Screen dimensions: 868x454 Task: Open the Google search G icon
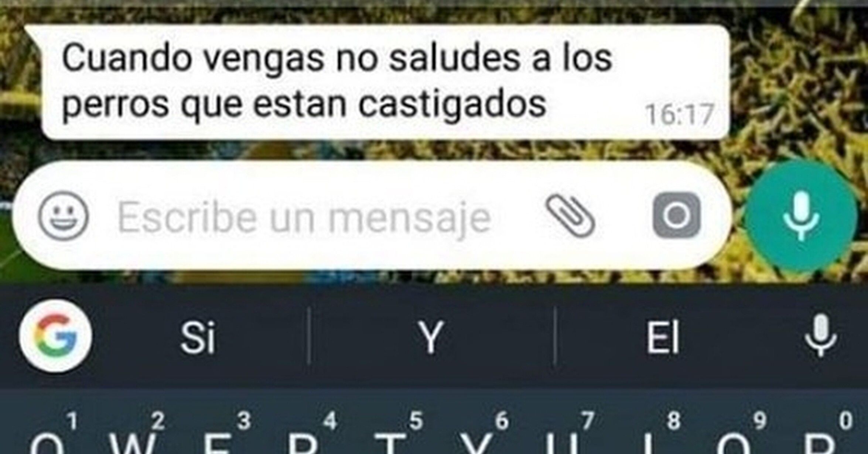tap(55, 336)
